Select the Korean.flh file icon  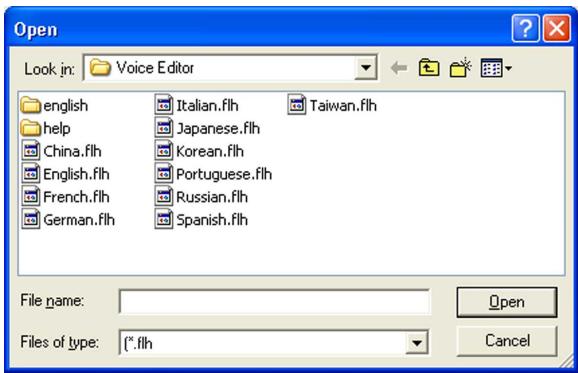[164, 150]
